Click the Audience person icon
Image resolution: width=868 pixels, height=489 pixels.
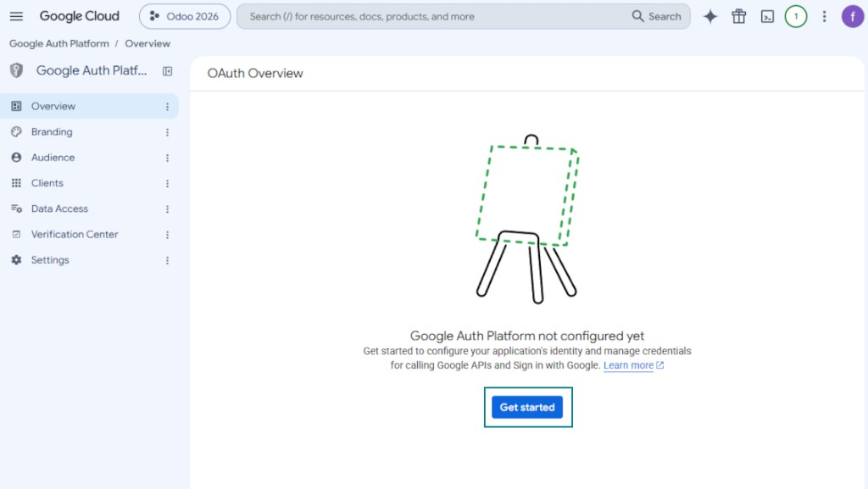[17, 158]
